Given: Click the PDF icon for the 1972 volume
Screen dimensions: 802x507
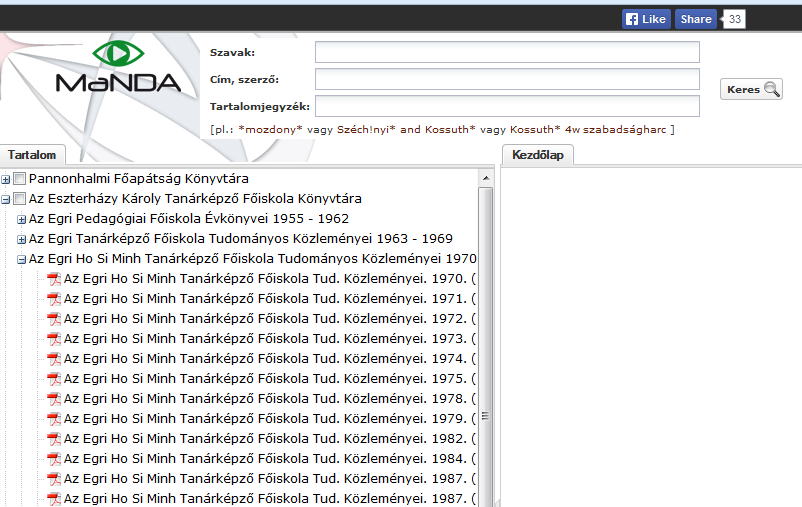Looking at the screenshot, I should point(54,319).
